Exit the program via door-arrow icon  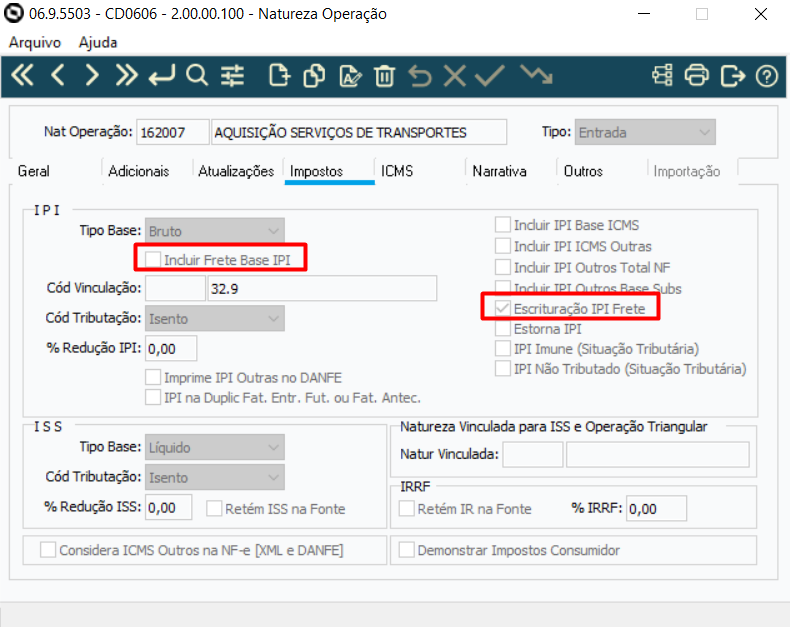click(732, 76)
